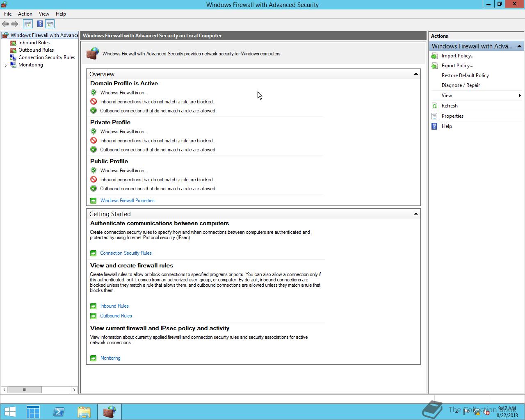This screenshot has width=525, height=420.
Task: Click the Refresh icon in Actions pane
Action: (x=434, y=106)
